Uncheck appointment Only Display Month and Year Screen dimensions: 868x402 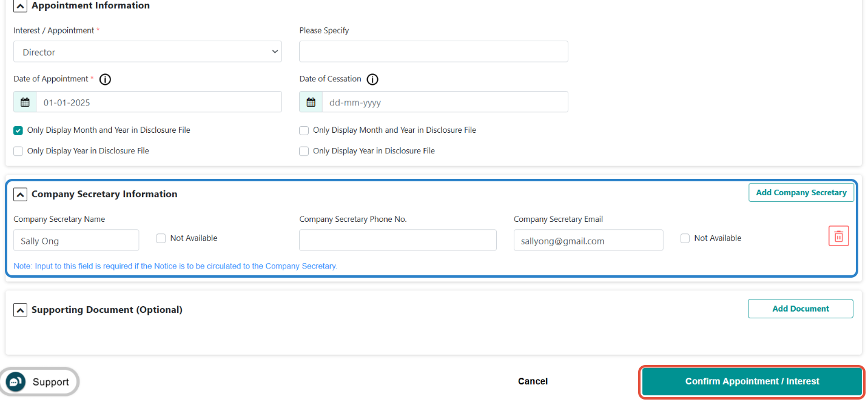(18, 130)
